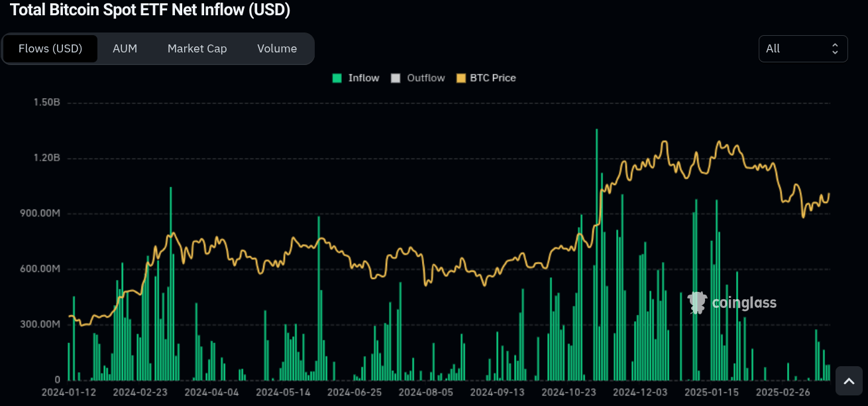The image size is (868, 406).
Task: Click the scroll-to-top chevron icon
Action: click(x=849, y=381)
